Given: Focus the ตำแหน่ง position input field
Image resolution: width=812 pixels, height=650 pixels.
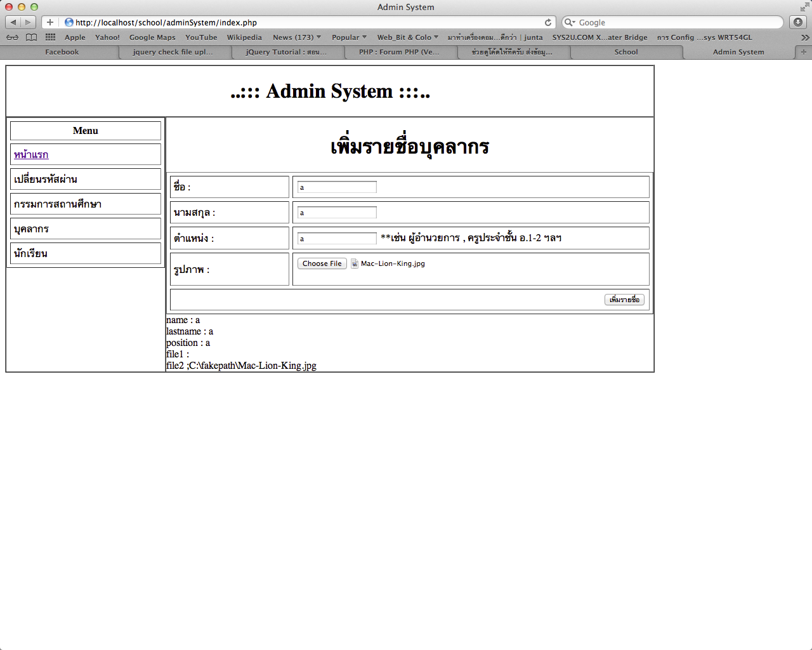Looking at the screenshot, I should point(337,239).
